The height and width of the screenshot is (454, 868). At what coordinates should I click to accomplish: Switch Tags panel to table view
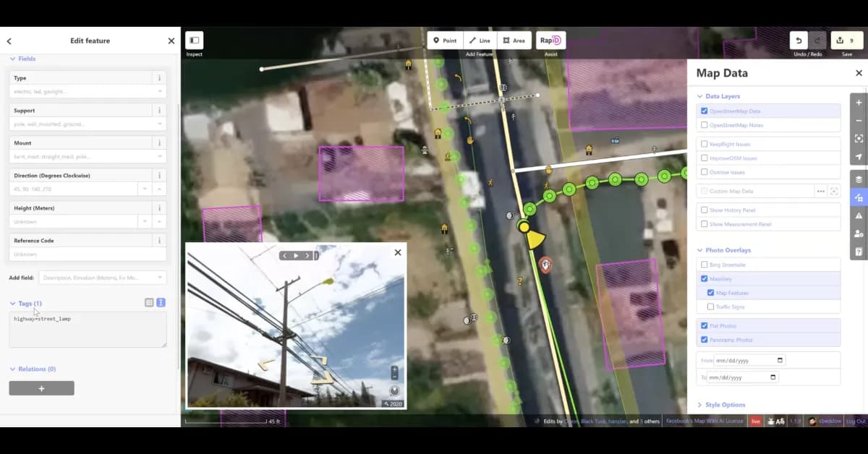point(148,302)
